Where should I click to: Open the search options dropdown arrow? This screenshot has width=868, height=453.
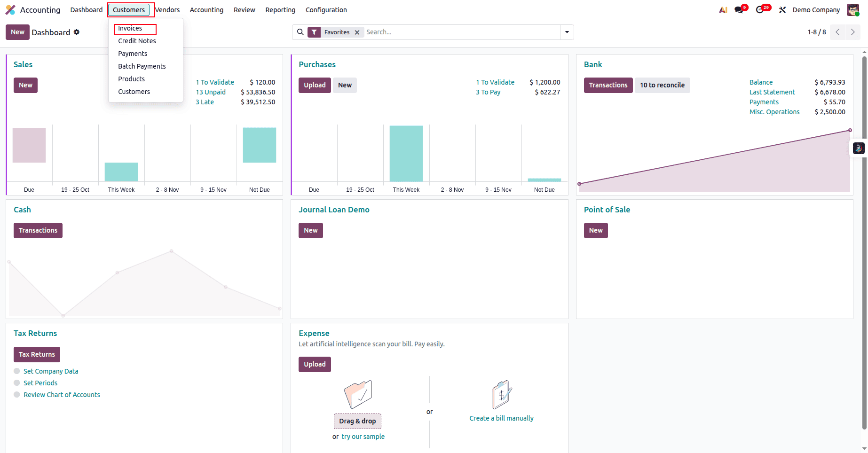point(567,32)
